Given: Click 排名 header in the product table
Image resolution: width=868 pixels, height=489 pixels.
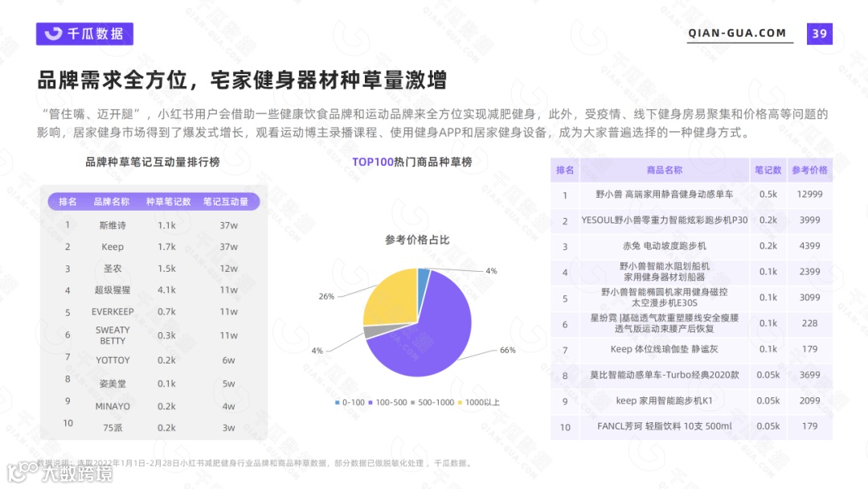Looking at the screenshot, I should 565,170.
